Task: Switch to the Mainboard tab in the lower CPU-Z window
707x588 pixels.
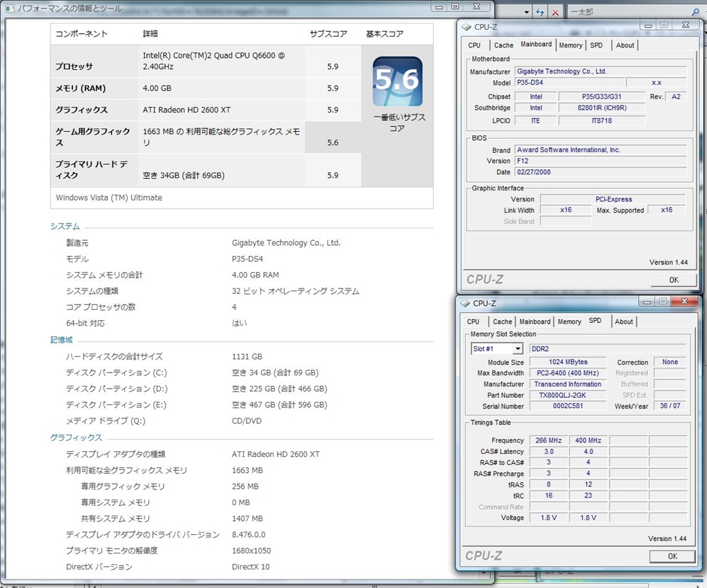Action: [x=534, y=322]
